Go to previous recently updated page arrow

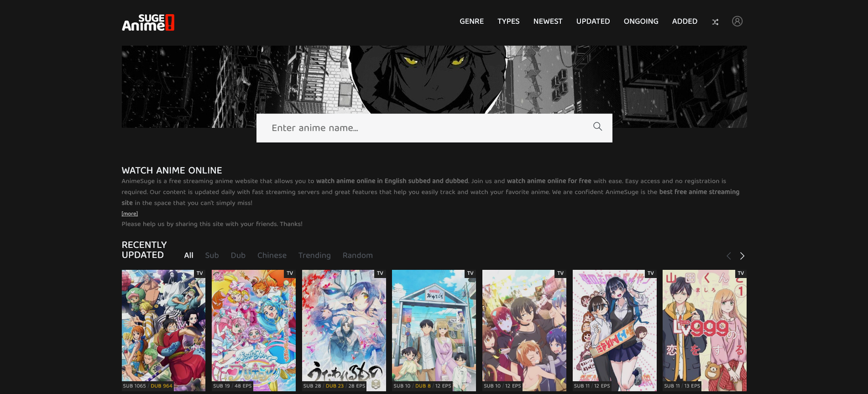[x=729, y=256]
